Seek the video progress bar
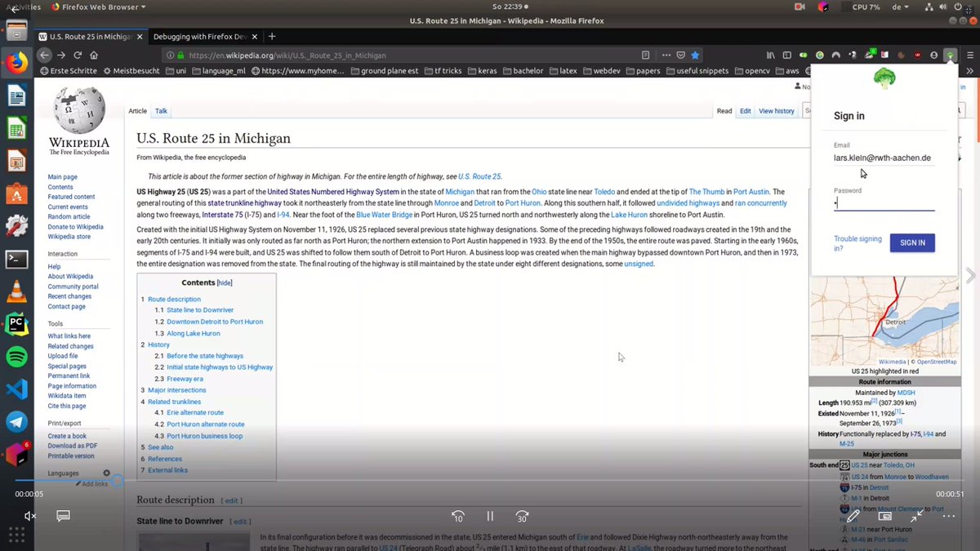 (490, 480)
